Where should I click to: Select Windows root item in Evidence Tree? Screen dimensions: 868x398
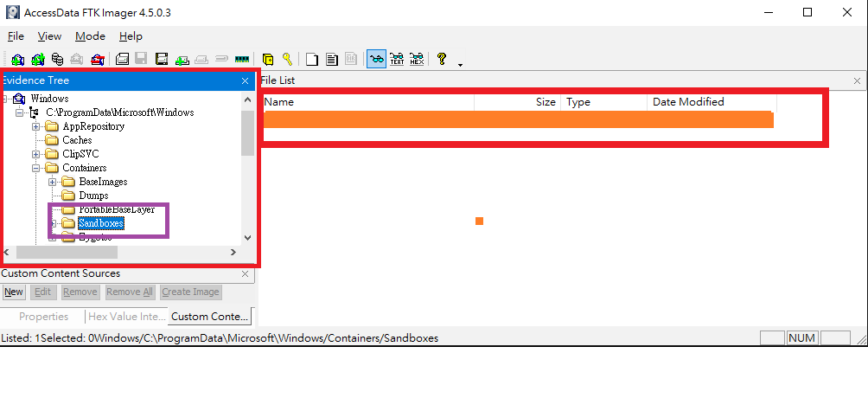[50, 99]
